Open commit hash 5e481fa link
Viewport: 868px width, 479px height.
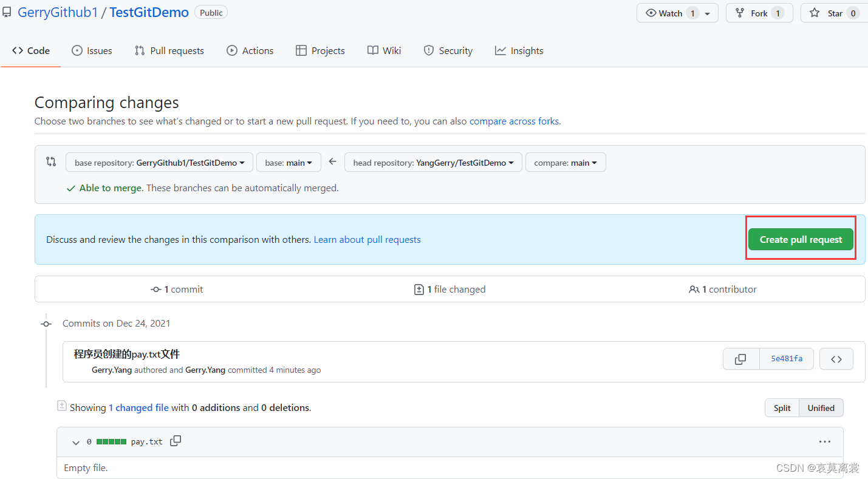coord(787,359)
